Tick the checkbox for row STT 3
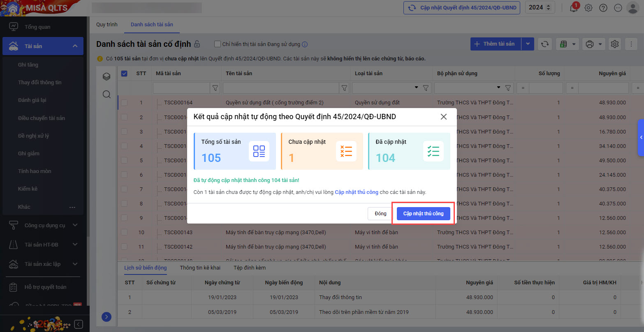Image resolution: width=644 pixels, height=332 pixels. point(124,131)
